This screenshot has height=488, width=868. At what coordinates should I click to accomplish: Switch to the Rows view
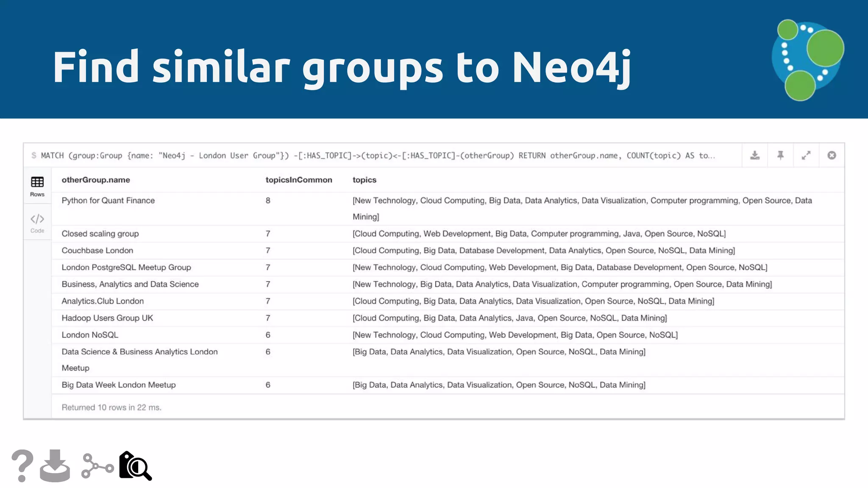point(37,186)
